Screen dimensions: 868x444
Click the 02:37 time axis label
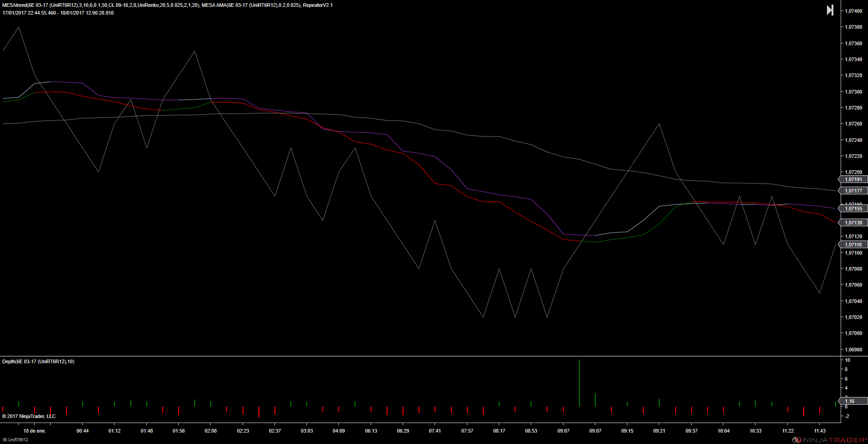275,431
